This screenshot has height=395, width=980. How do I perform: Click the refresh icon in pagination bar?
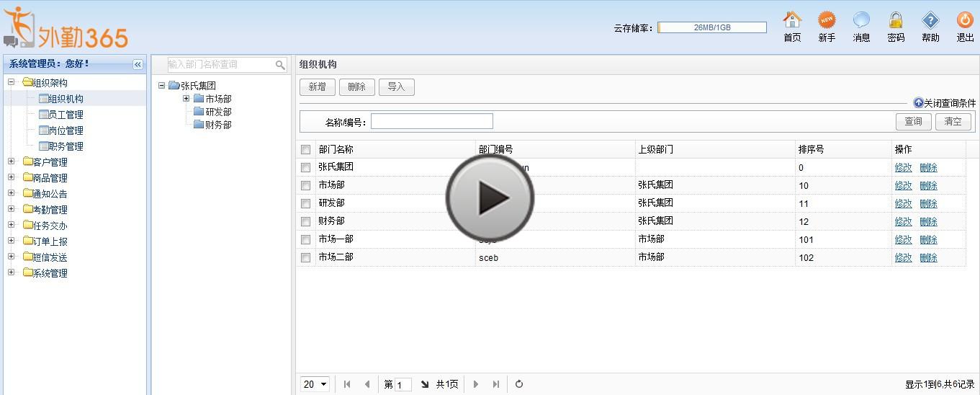[x=519, y=384]
